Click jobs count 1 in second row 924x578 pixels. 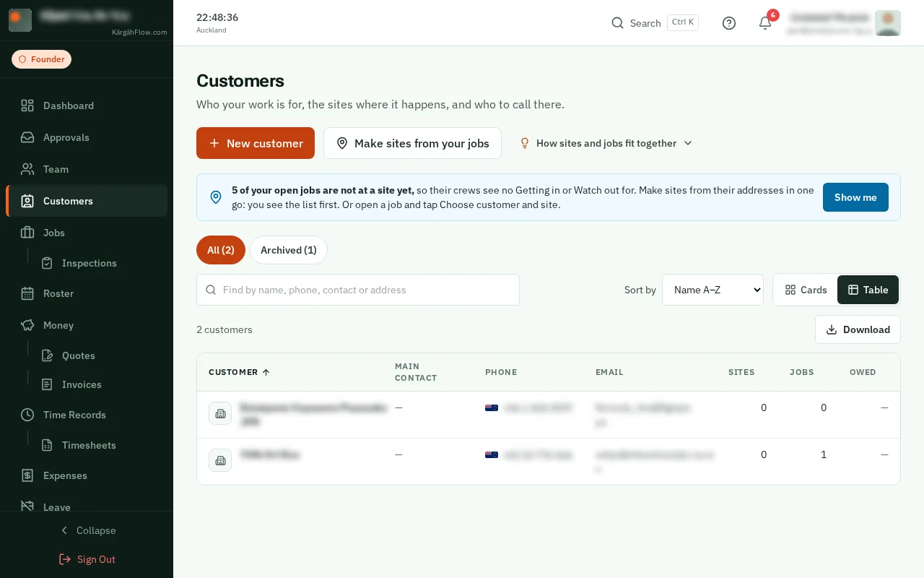click(x=824, y=454)
